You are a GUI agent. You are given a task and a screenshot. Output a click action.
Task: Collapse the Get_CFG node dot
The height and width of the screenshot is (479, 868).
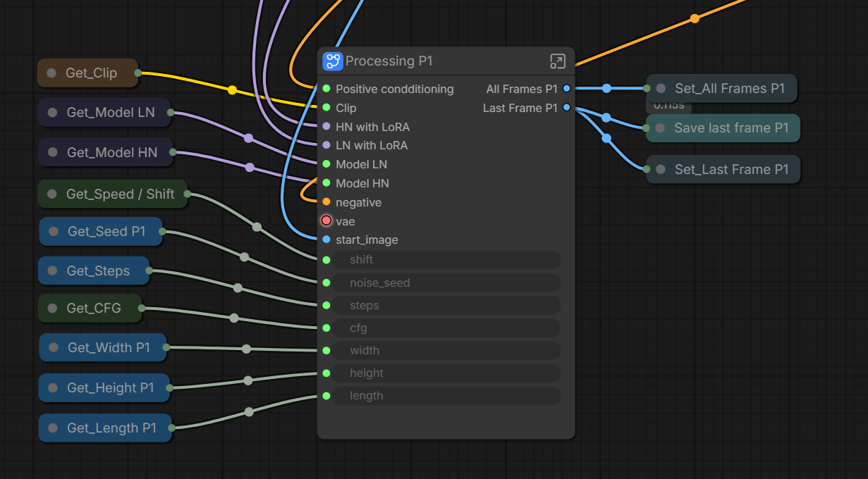[52, 308]
